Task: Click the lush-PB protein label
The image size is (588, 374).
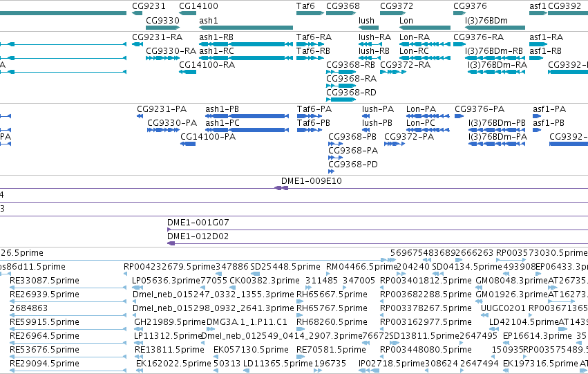Action: coord(377,123)
